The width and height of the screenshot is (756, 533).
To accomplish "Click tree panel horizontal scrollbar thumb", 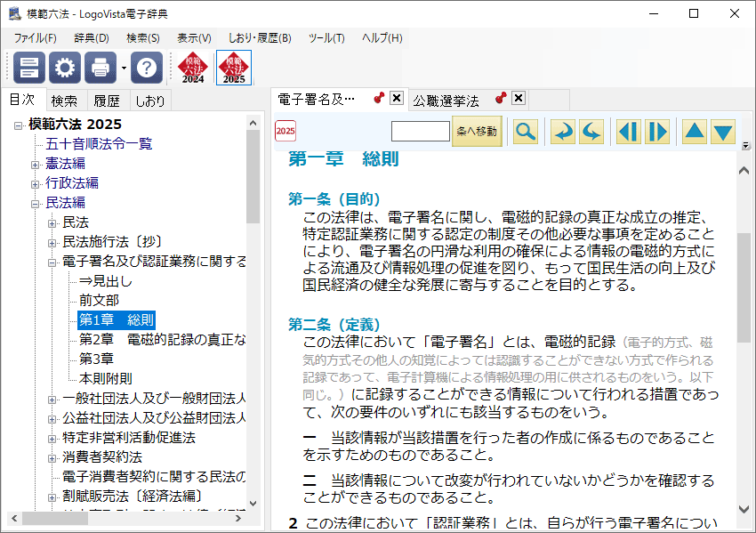I will click(x=55, y=519).
